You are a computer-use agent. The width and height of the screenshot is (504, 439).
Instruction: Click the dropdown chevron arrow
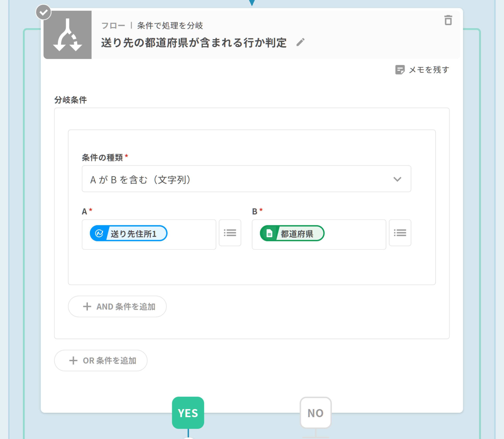point(397,179)
